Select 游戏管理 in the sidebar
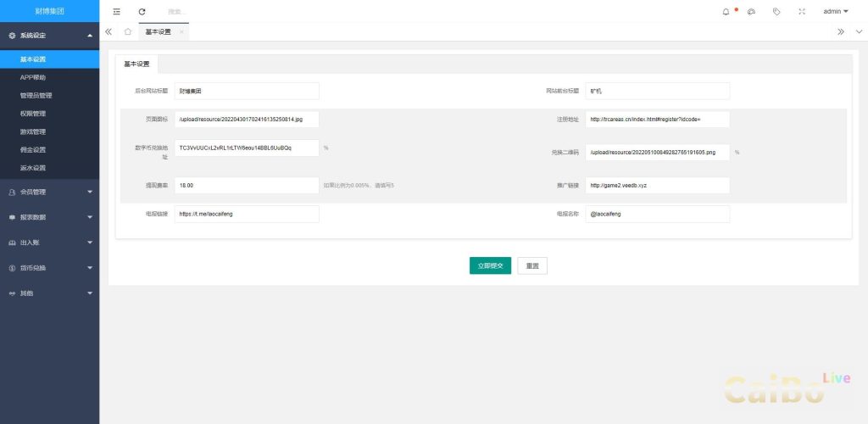Screen dimensions: 868x424 coord(33,131)
